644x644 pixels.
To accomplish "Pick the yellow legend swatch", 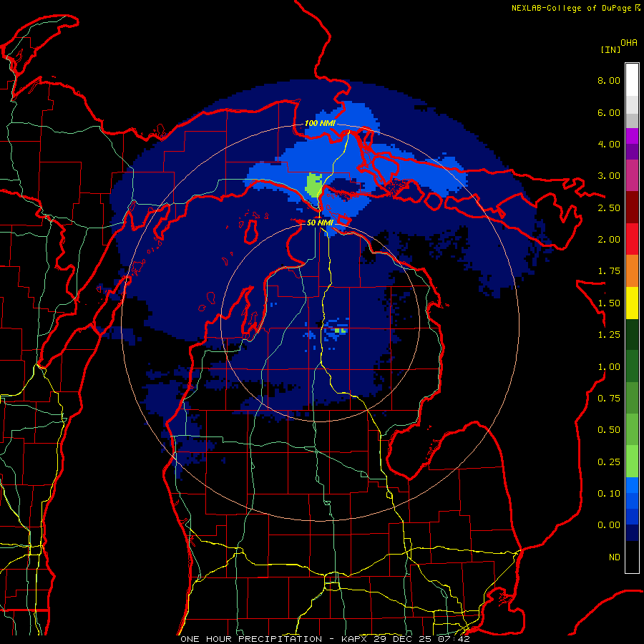I will coord(632,303).
